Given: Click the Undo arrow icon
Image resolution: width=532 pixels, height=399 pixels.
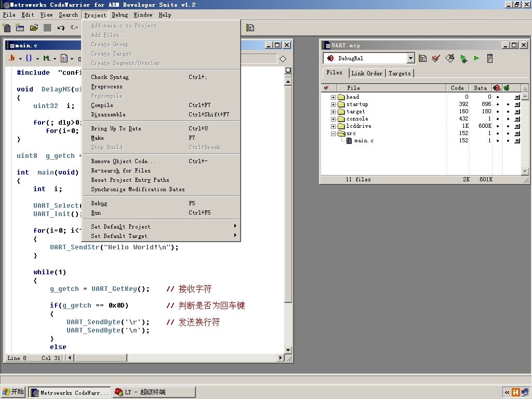Looking at the screenshot, I should 61,28.
